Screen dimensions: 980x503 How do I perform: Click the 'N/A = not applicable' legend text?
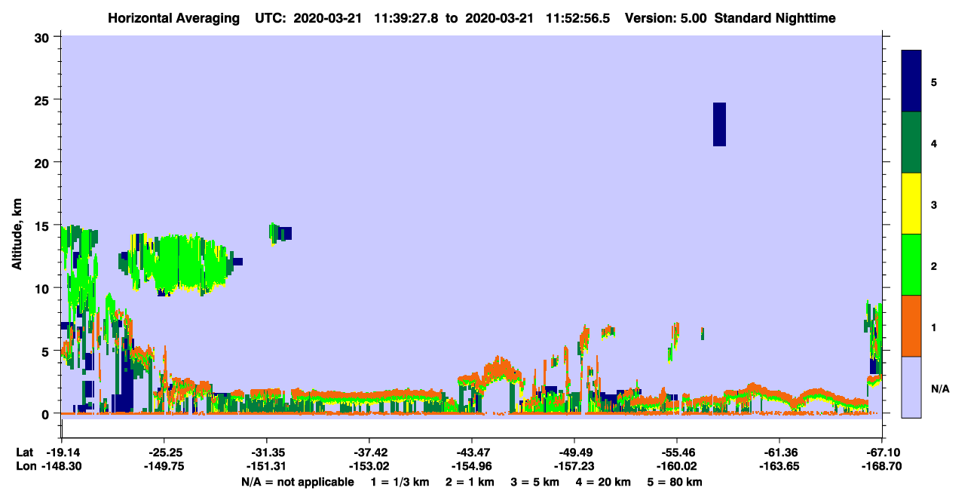[x=297, y=482]
